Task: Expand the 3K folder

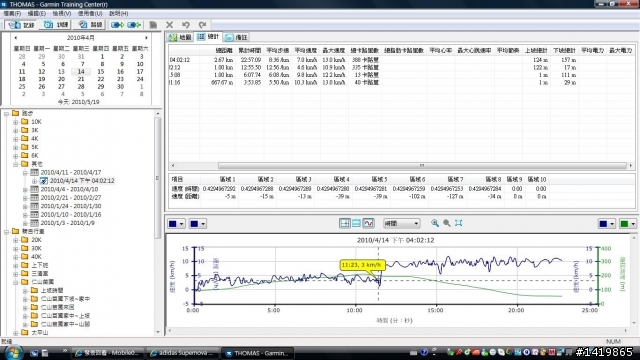Action: (16, 131)
